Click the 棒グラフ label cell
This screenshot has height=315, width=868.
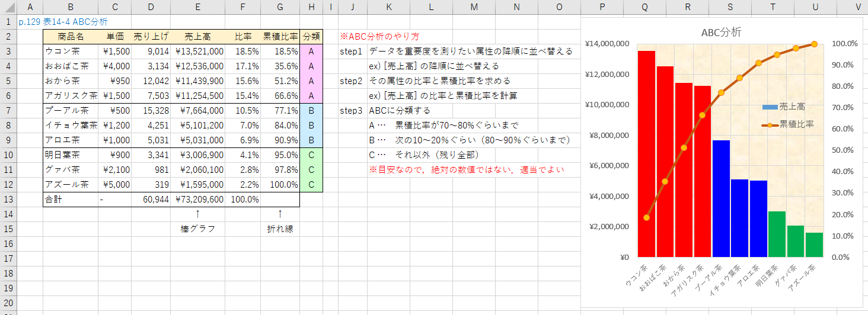pyautogui.click(x=197, y=229)
